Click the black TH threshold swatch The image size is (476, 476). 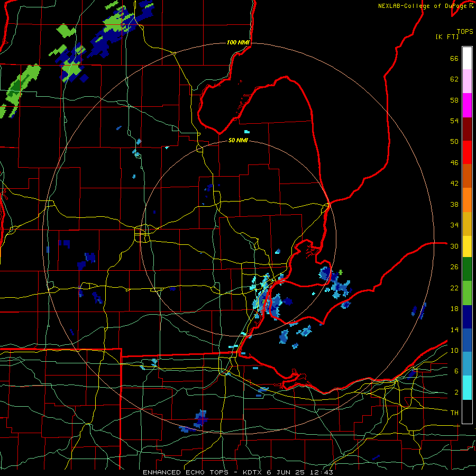[467, 411]
